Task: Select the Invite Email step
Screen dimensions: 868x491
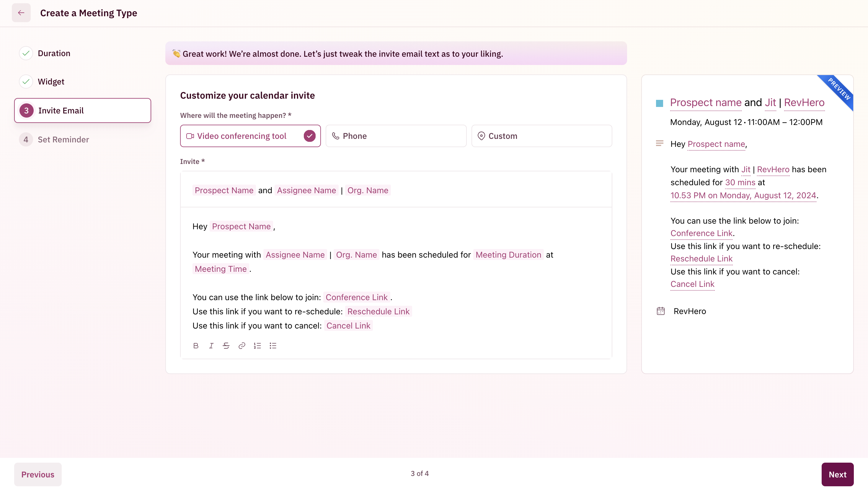Action: click(83, 110)
